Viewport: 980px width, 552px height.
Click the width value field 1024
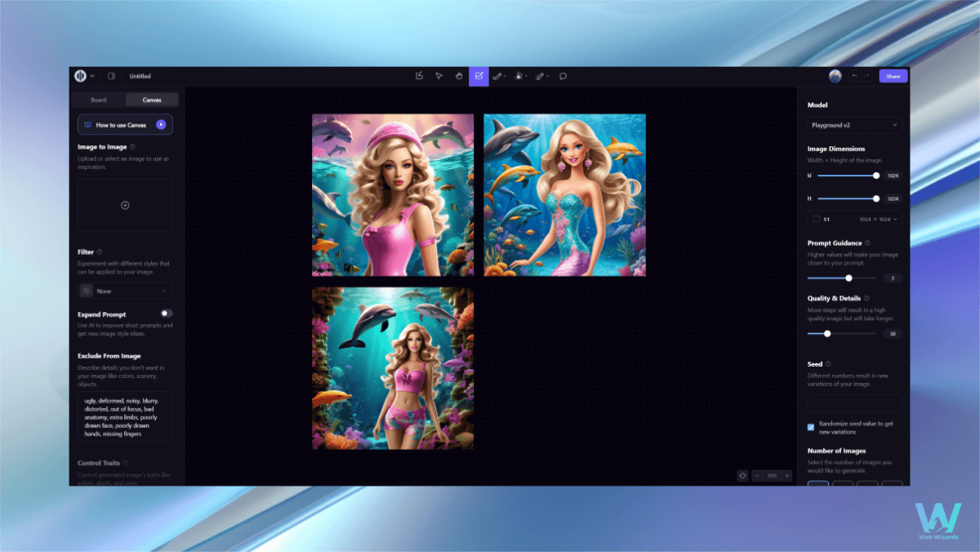click(893, 176)
